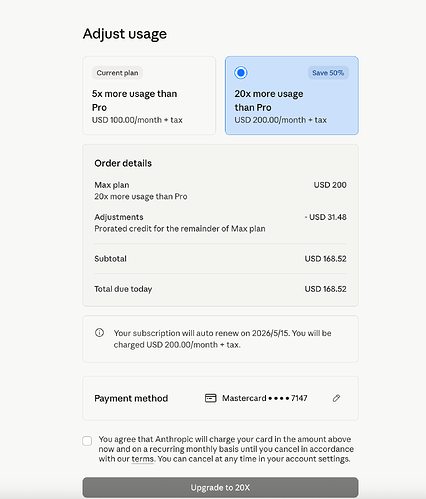Click the info circle icon beside auto renew notice
This screenshot has width=426, height=499.
(x=99, y=333)
